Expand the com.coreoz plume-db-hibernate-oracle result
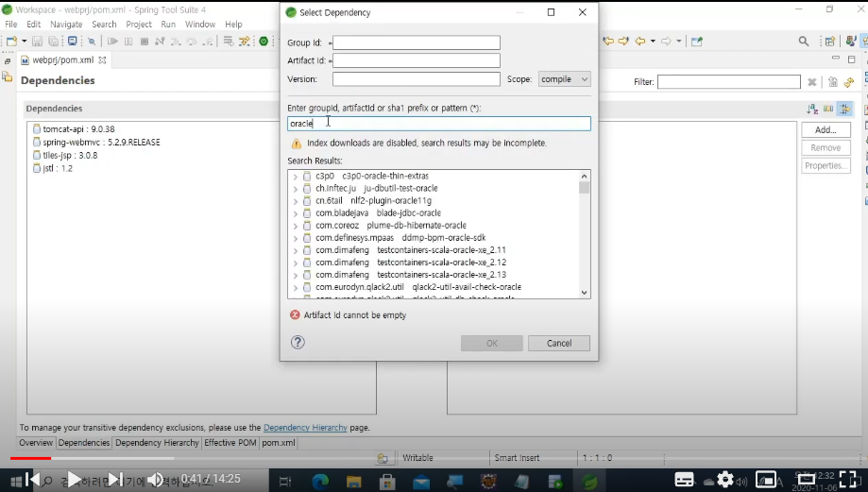 (x=295, y=226)
